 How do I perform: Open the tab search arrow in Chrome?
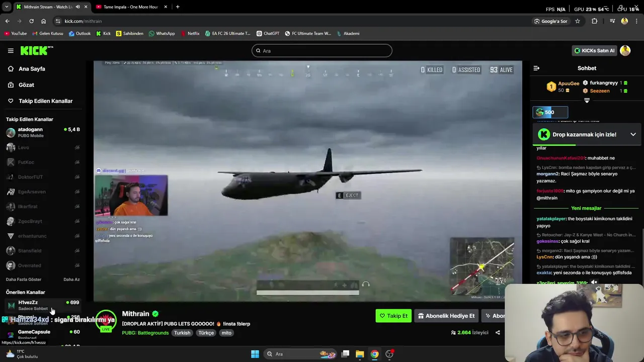point(6,7)
